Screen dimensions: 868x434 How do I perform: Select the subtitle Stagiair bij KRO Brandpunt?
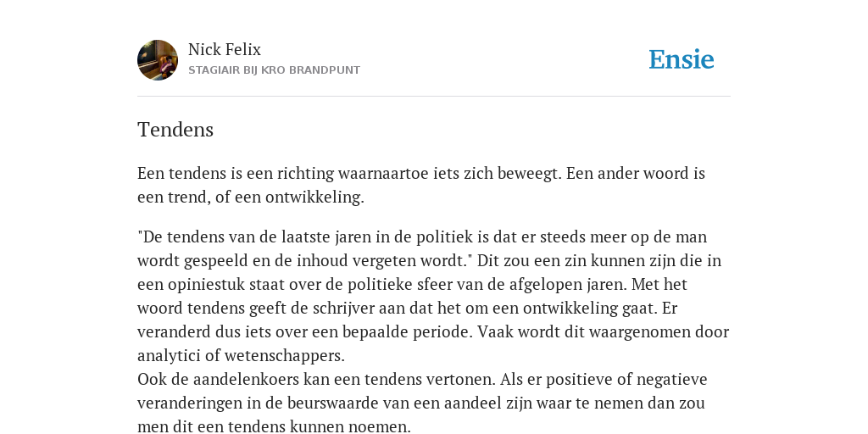pyautogui.click(x=274, y=70)
